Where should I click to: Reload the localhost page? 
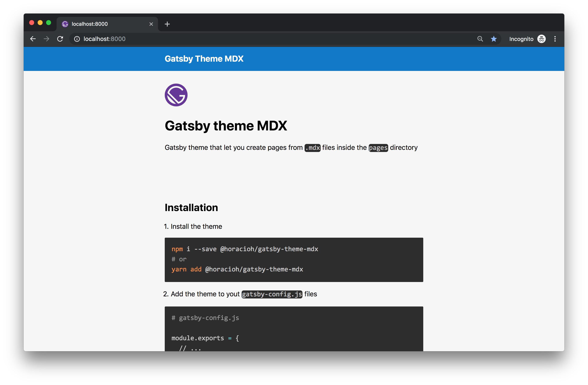pyautogui.click(x=60, y=39)
